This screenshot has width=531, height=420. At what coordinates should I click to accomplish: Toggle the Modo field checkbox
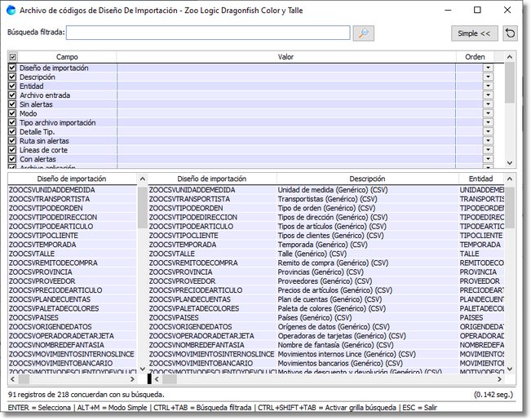(12, 113)
